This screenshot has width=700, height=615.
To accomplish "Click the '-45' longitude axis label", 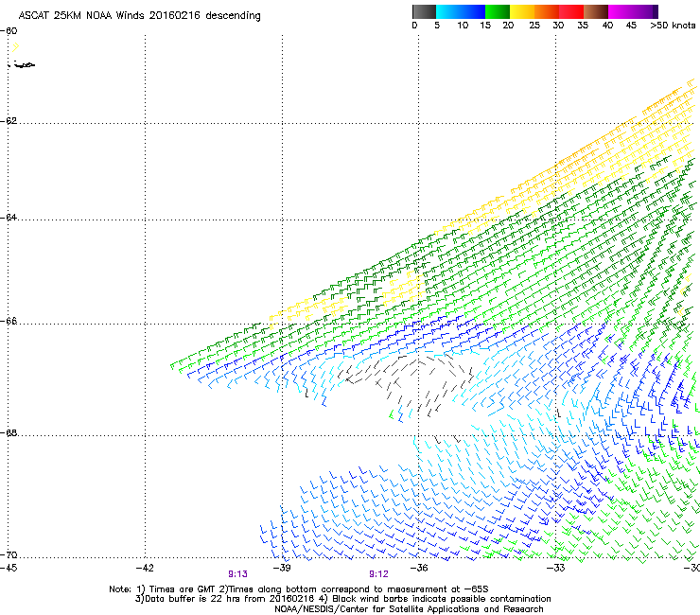I will click(x=9, y=568).
